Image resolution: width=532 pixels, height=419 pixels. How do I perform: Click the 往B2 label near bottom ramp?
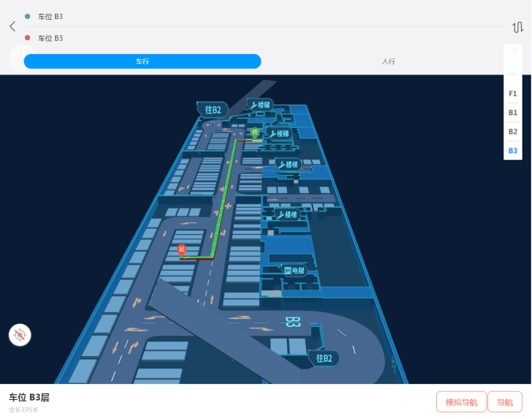tap(324, 358)
